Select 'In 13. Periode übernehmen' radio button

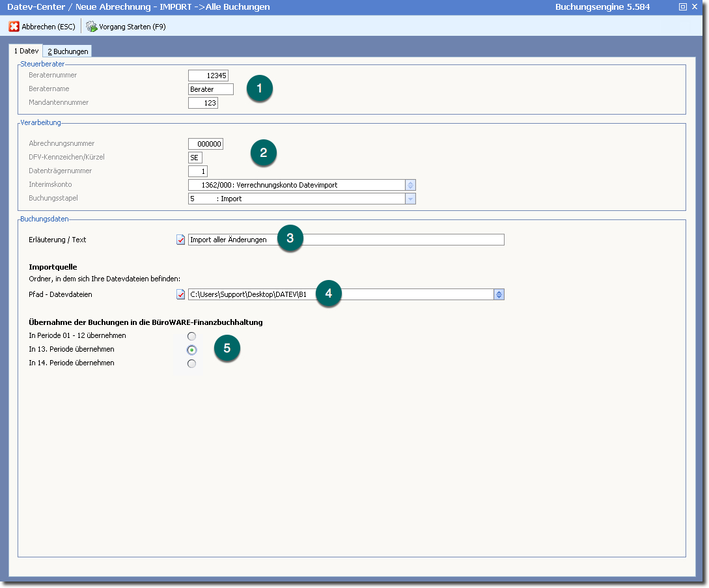[191, 350]
